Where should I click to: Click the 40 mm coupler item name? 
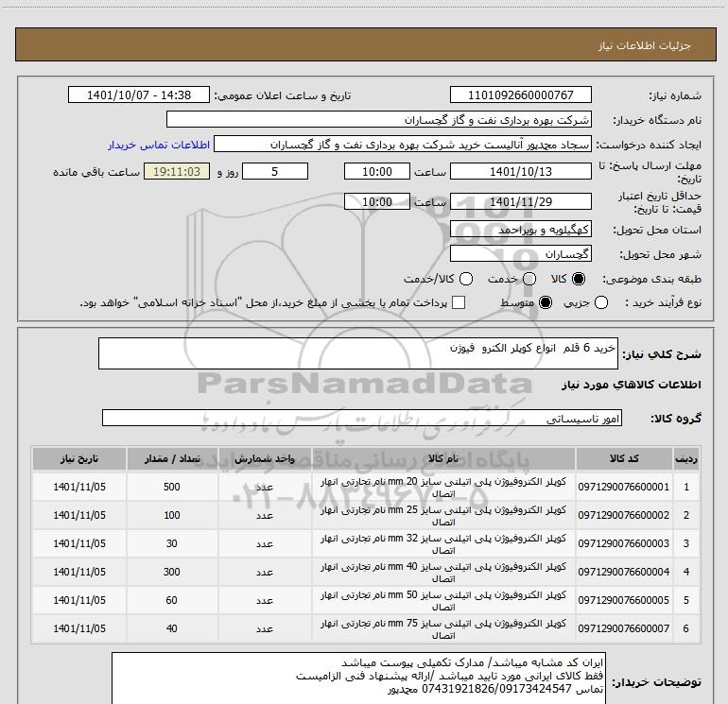pos(443,573)
